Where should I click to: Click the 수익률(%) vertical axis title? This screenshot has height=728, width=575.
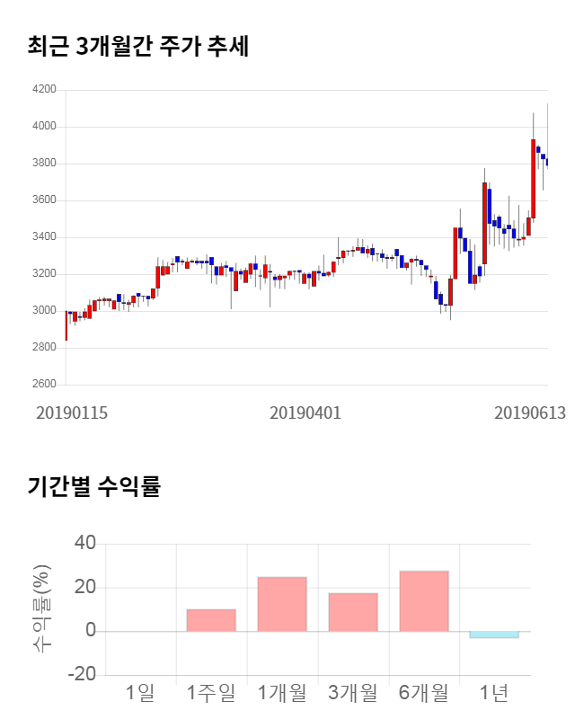pyautogui.click(x=41, y=609)
